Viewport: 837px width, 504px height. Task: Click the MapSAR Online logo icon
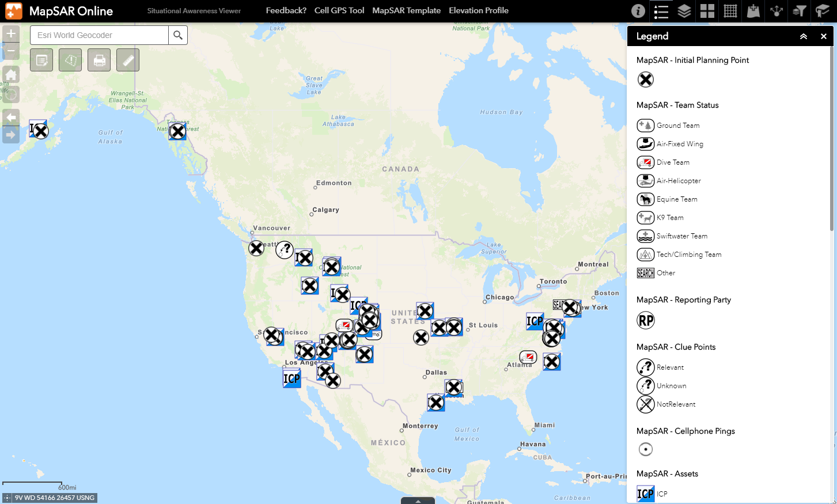click(x=13, y=11)
